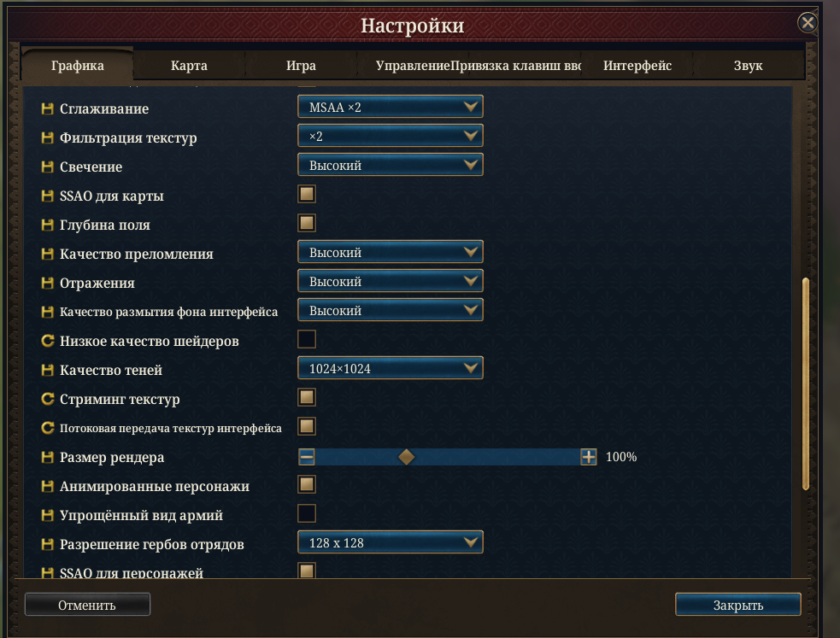This screenshot has height=638, width=840.
Task: Open the Звук tab
Action: (x=748, y=65)
